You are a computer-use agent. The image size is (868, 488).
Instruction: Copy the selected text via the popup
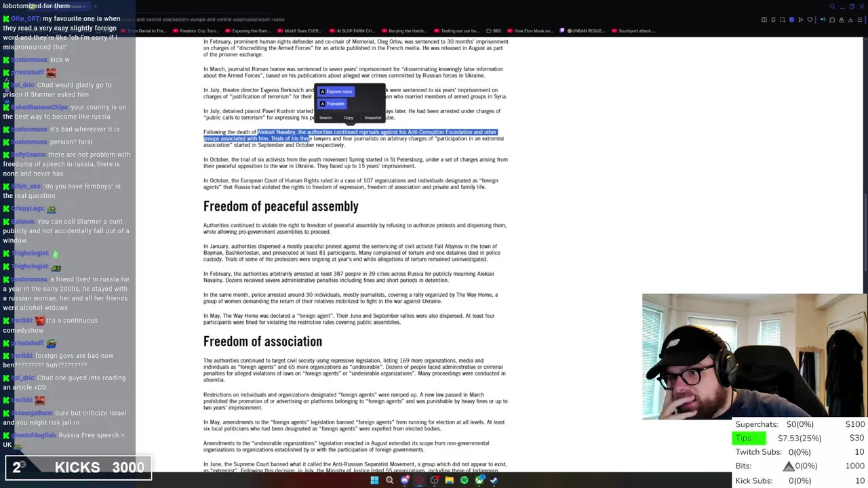[349, 118]
